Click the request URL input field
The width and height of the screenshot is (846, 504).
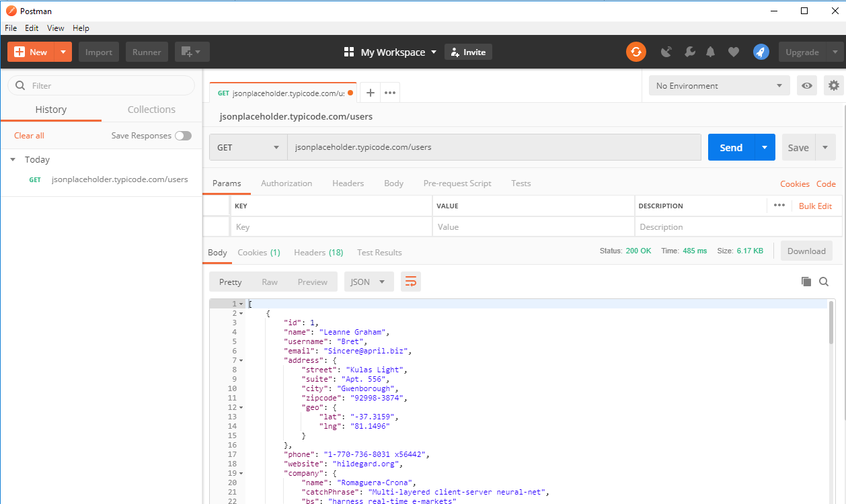494,147
